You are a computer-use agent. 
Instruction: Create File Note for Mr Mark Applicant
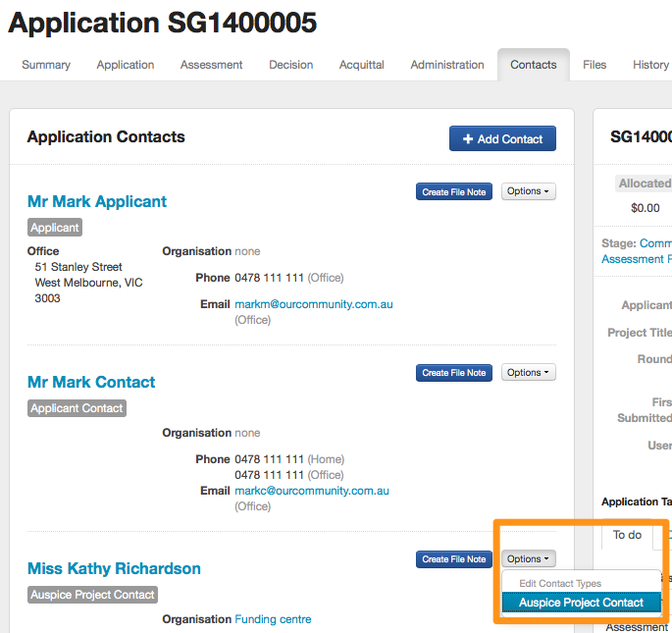tap(454, 192)
